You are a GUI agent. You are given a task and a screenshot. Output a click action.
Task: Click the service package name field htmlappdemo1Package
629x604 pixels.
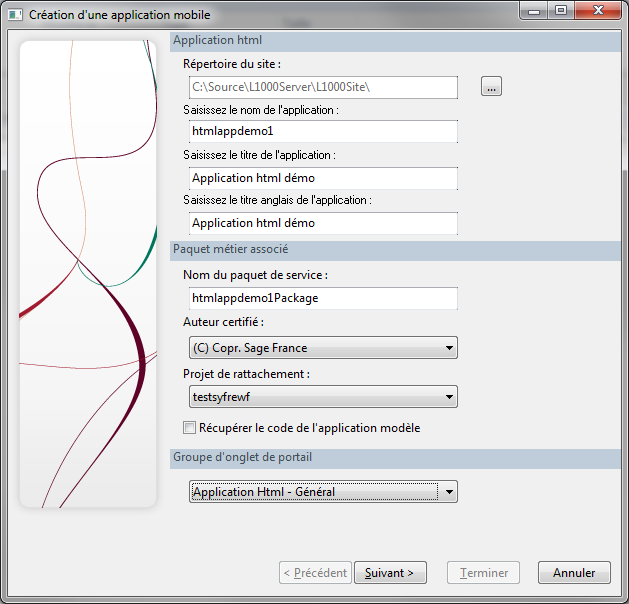click(323, 298)
